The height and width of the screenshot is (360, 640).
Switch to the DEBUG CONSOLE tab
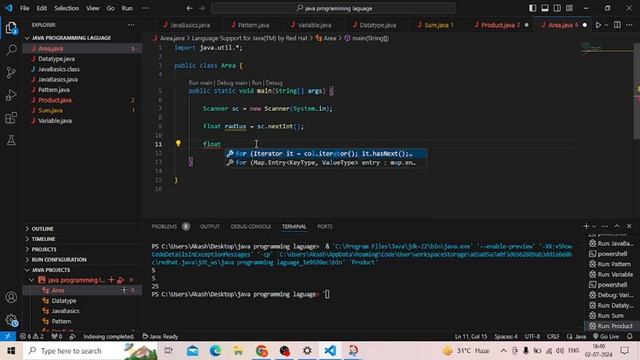(x=251, y=227)
